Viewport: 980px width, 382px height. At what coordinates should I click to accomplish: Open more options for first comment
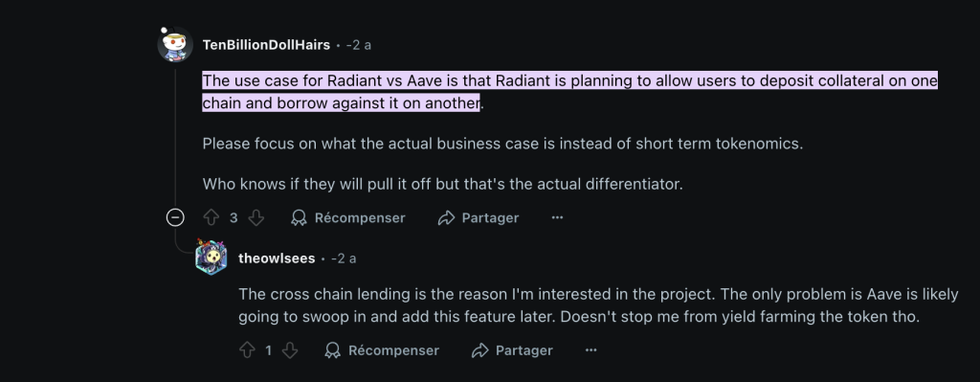(x=558, y=217)
